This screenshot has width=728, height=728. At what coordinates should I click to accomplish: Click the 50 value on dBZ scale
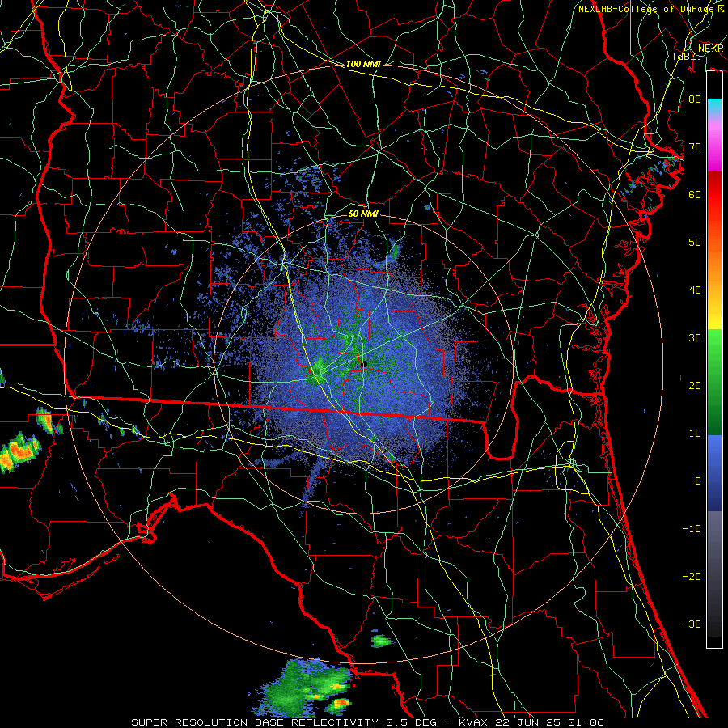(695, 243)
